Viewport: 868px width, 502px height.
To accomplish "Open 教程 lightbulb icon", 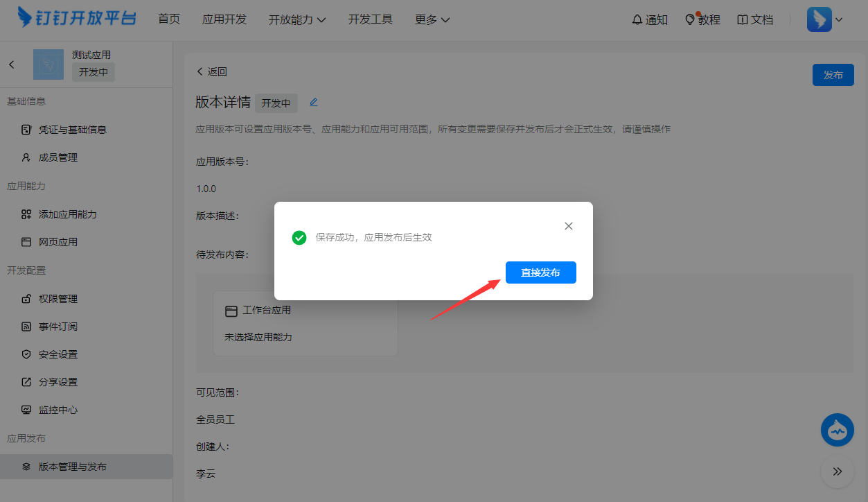I will 689,19.
